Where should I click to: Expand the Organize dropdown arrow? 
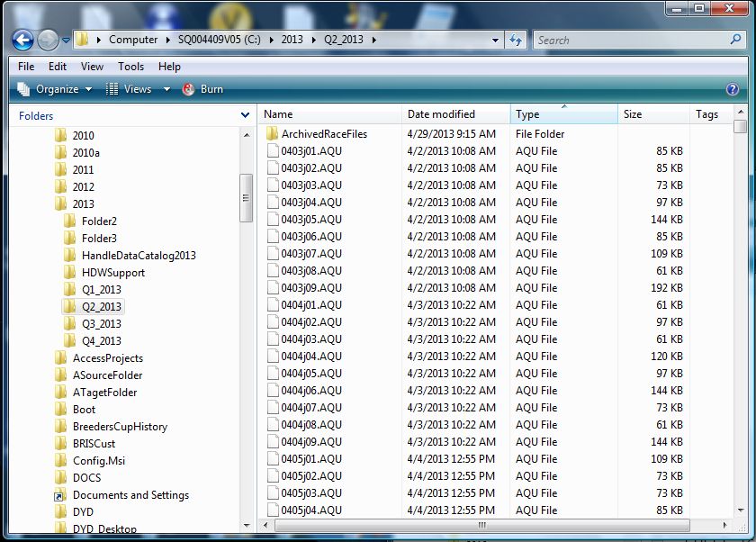(88, 89)
